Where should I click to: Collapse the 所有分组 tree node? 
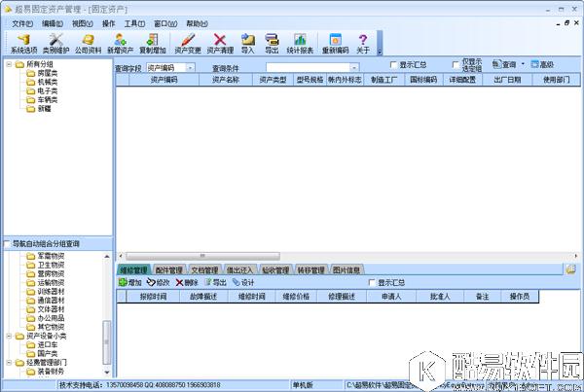click(x=9, y=64)
